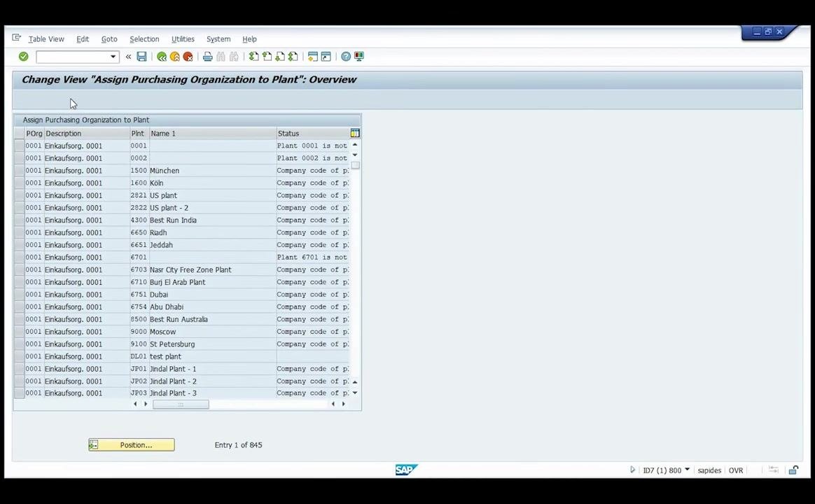
Task: Click the green Back arrow icon
Action: (x=162, y=56)
